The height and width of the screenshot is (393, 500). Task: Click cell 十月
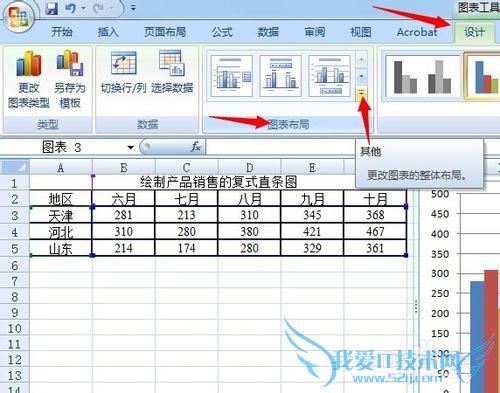[375, 199]
